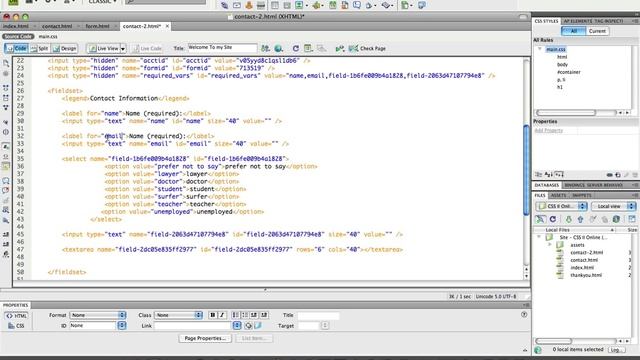Switch to CSS Styles panel tab
This screenshot has width=640, height=360.
[x=546, y=21]
